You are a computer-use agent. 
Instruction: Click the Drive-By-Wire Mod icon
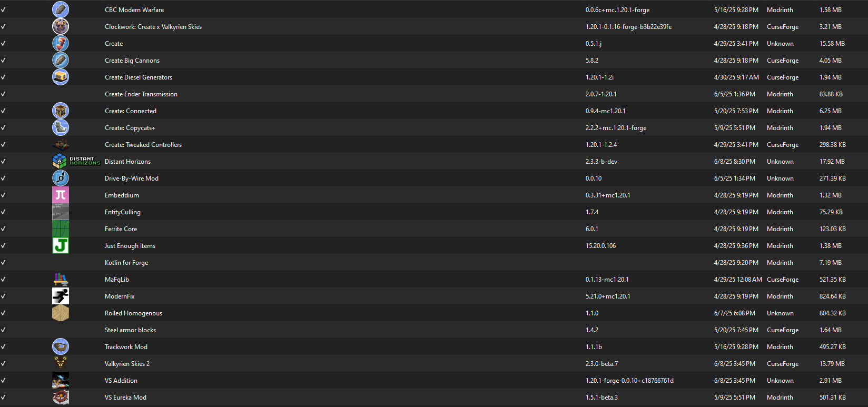click(61, 178)
